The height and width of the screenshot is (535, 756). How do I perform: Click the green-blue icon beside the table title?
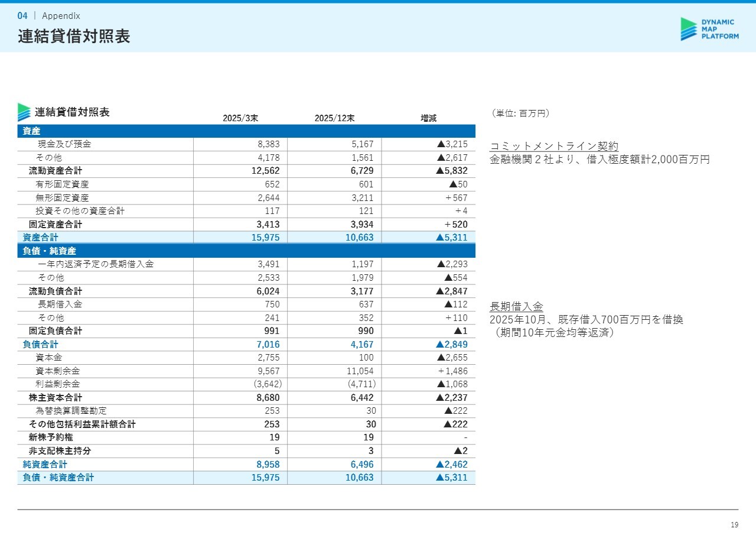click(x=24, y=112)
